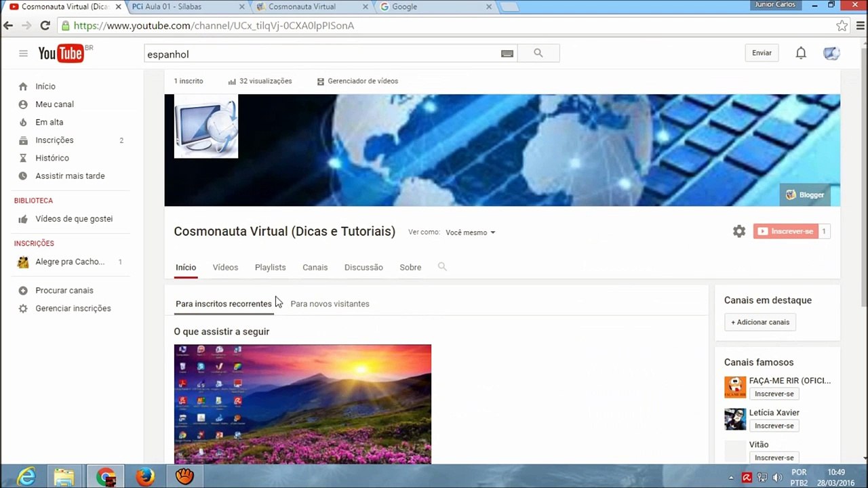Open 'Alegre pra Cacho...' subscription in sidebar
The image size is (868, 488).
(70, 262)
